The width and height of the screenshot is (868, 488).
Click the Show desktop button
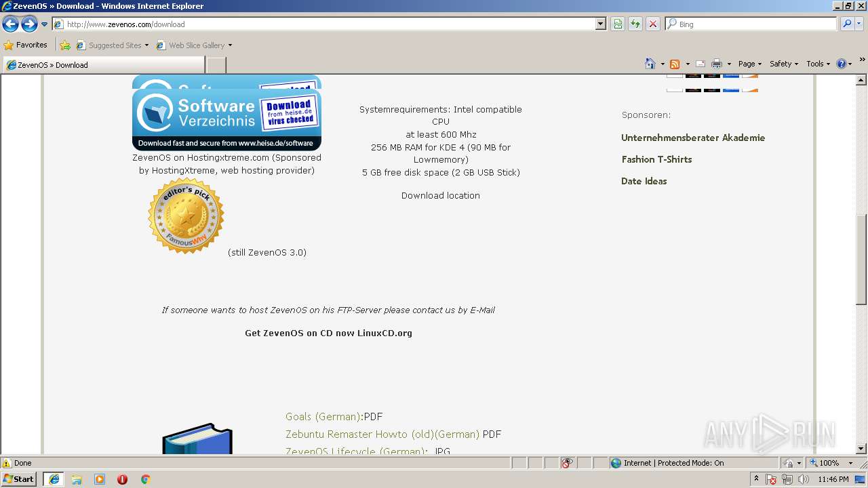(x=861, y=479)
